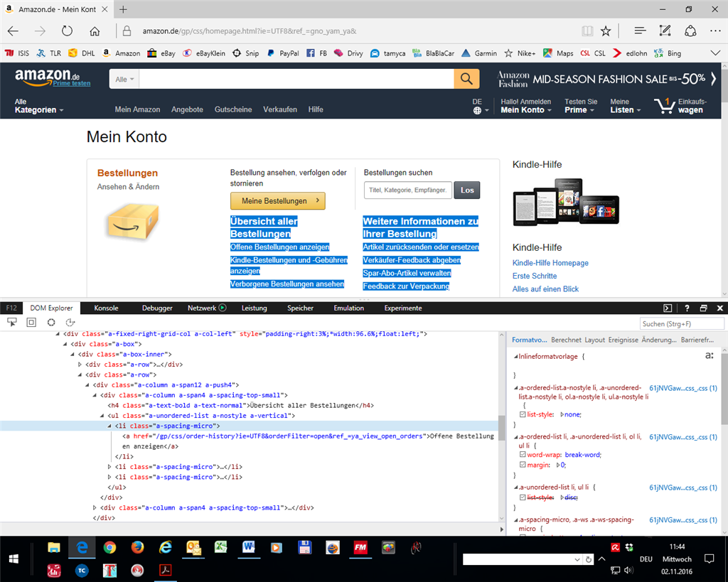The image size is (728, 582).
Task: Toggle DOM element highlighting boxes icon
Action: click(x=31, y=322)
